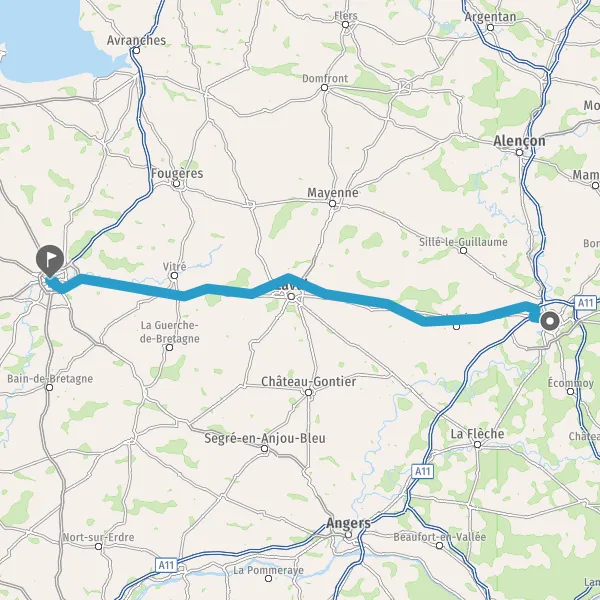Click the Laval city marker on route
This screenshot has width=600, height=600.
click(291, 297)
